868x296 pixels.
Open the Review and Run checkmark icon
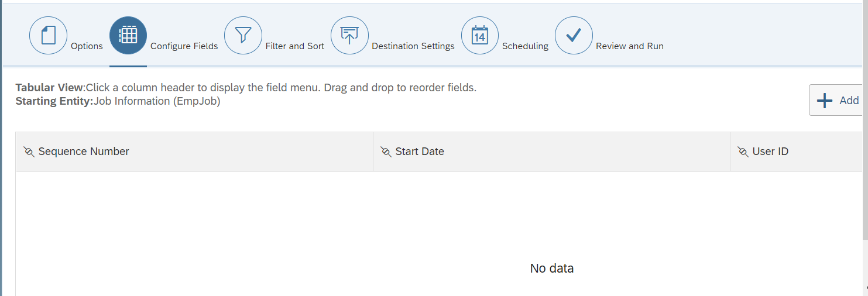point(574,36)
